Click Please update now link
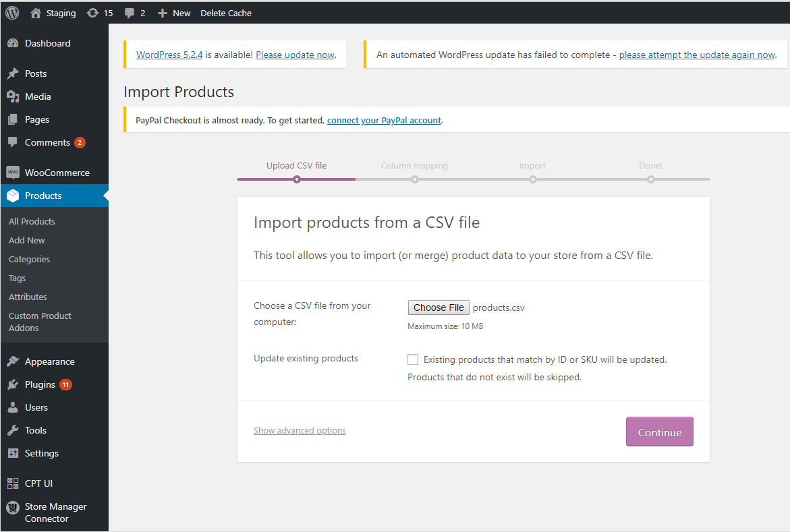790x532 pixels. 295,55
